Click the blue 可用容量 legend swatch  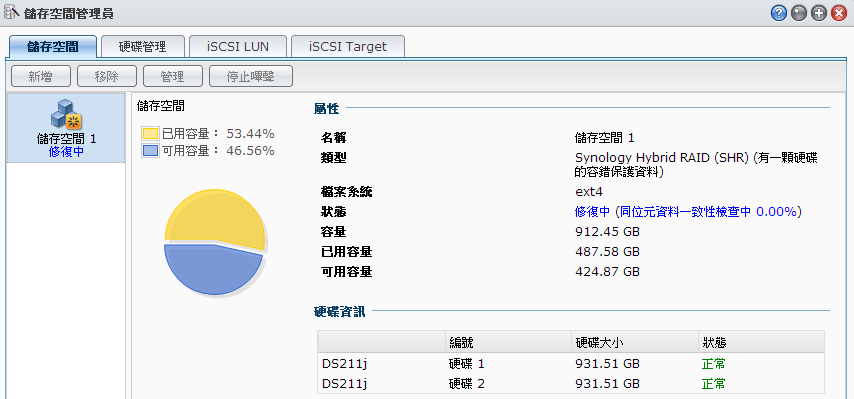click(x=150, y=151)
